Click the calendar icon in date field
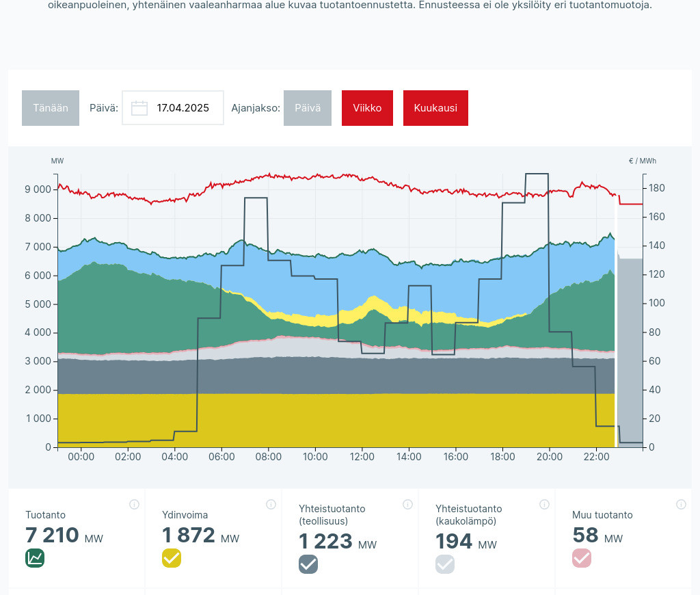Viewport: 700px width, 595px height. click(139, 108)
